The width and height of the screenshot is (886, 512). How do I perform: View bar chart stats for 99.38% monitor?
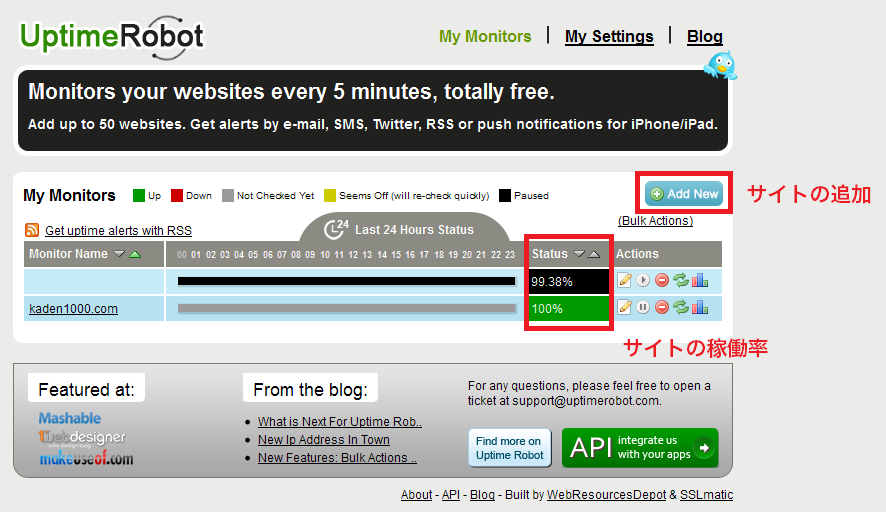pyautogui.click(x=700, y=280)
